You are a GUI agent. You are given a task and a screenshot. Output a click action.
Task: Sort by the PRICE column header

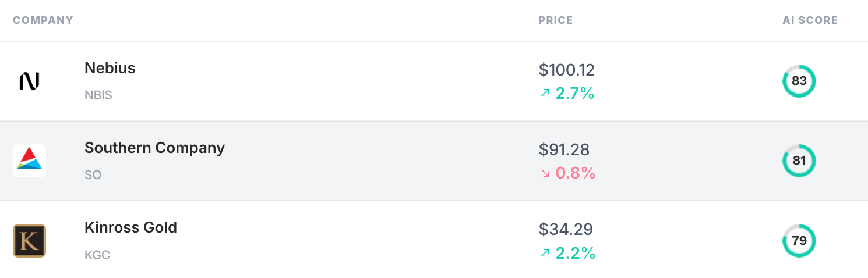point(555,20)
